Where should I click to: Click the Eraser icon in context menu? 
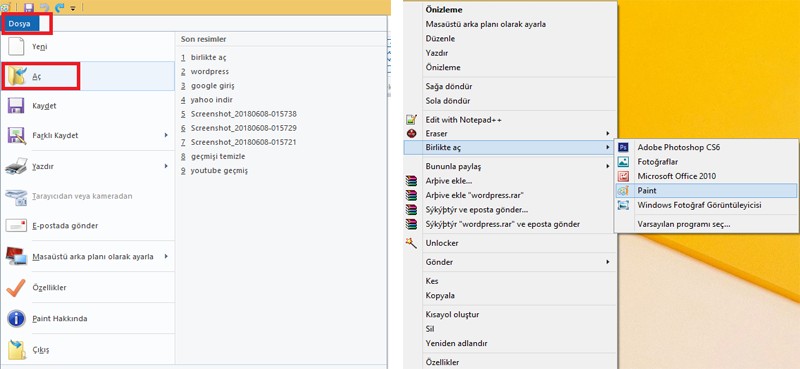point(411,134)
